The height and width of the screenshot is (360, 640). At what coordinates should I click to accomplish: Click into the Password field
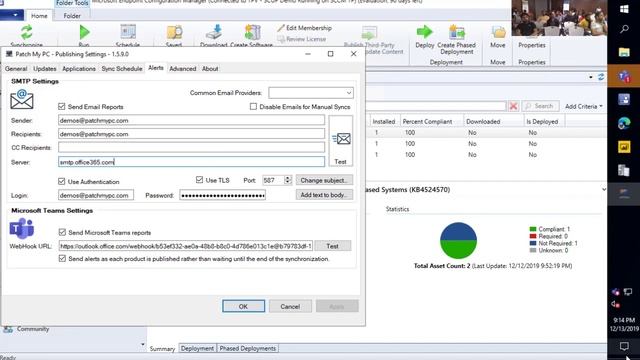[222, 195]
